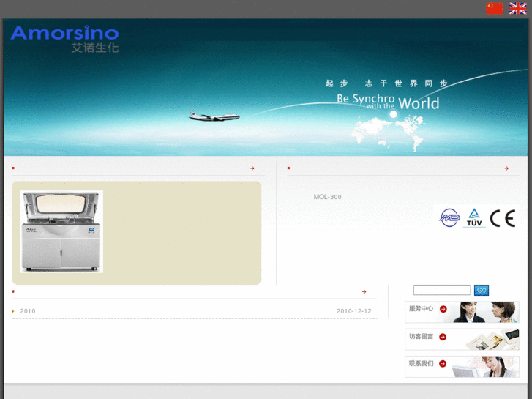Image resolution: width=532 pixels, height=399 pixels.
Task: Switch language with the UK flag icon
Action: (518, 9)
